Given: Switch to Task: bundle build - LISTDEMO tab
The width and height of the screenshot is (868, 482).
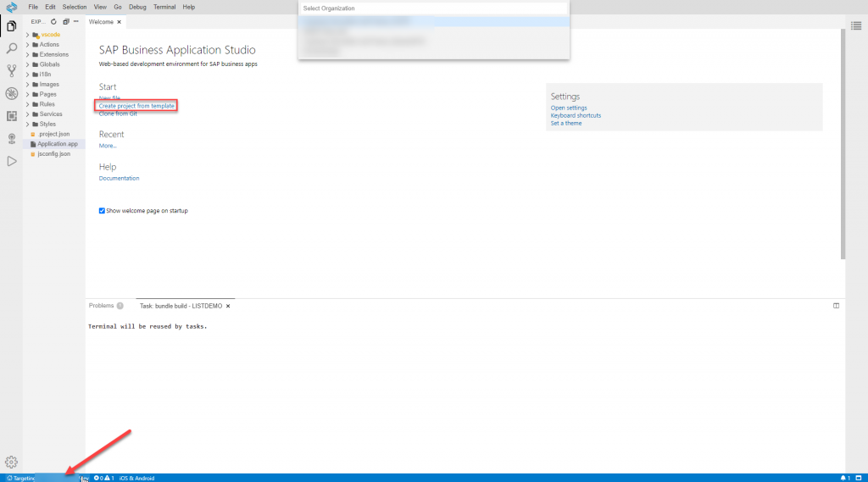Looking at the screenshot, I should point(181,306).
